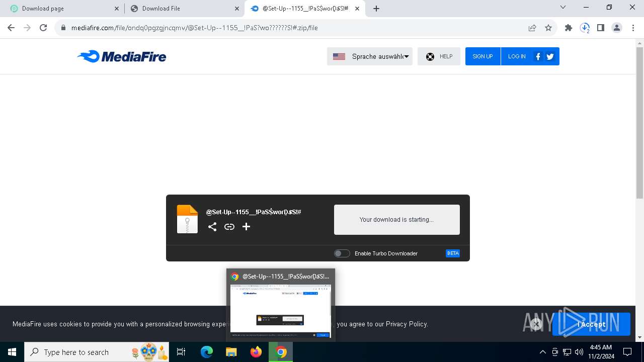This screenshot has height=362, width=644.
Task: Close the Download page tab
Action: click(x=117, y=9)
